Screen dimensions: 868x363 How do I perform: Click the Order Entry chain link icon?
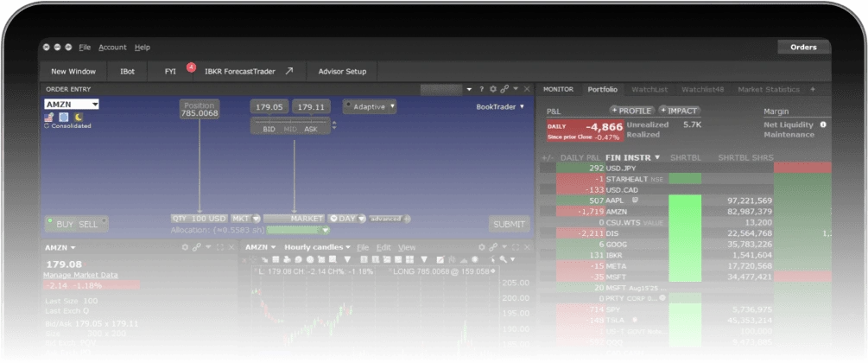click(x=504, y=89)
